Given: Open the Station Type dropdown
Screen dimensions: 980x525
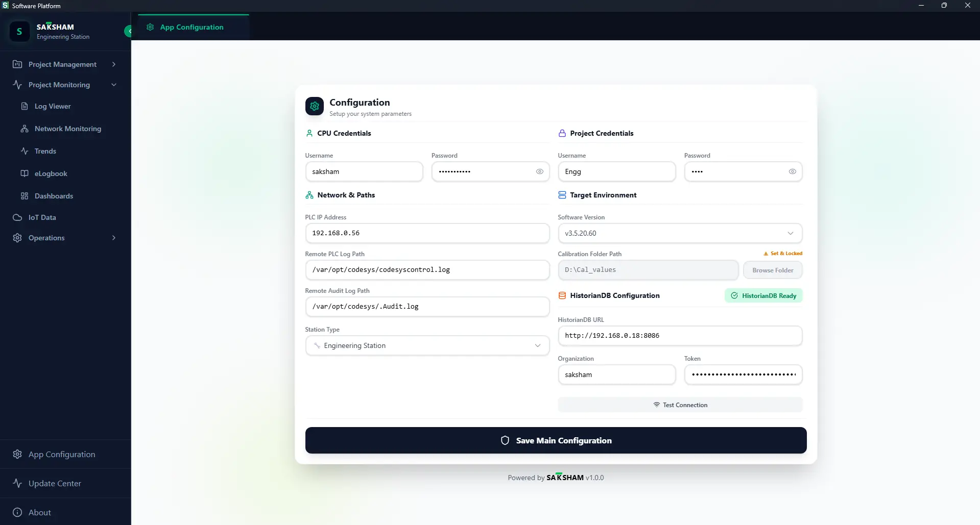Looking at the screenshot, I should 427,345.
